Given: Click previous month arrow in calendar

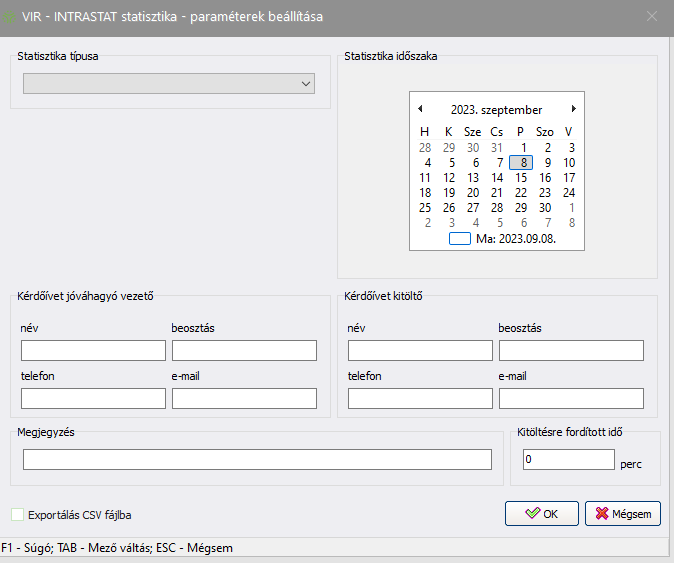Looking at the screenshot, I should tap(420, 109).
